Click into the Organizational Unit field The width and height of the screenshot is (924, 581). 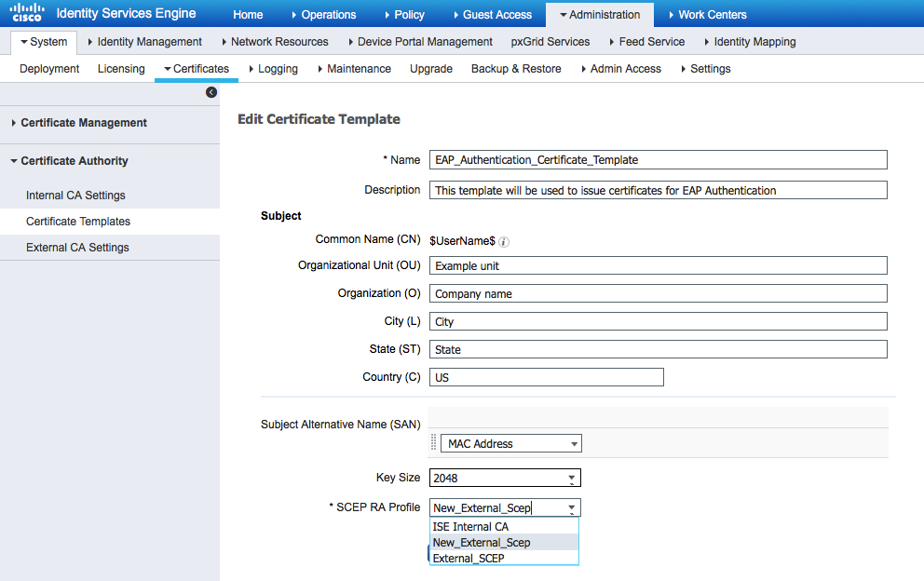[x=658, y=265]
